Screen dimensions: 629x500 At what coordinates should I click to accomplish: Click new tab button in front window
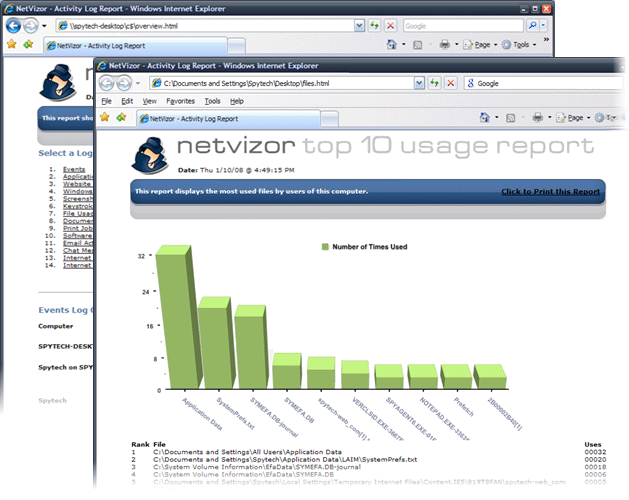pos(330,119)
